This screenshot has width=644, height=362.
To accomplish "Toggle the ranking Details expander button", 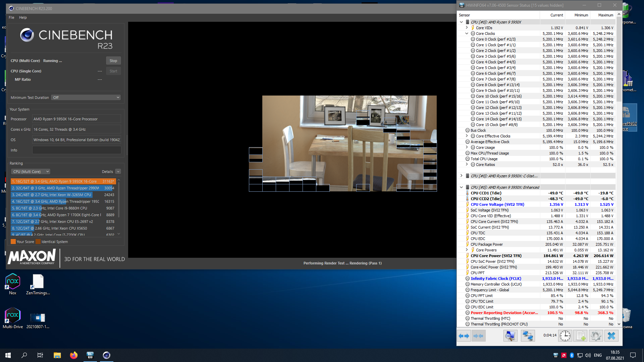I will [118, 172].
